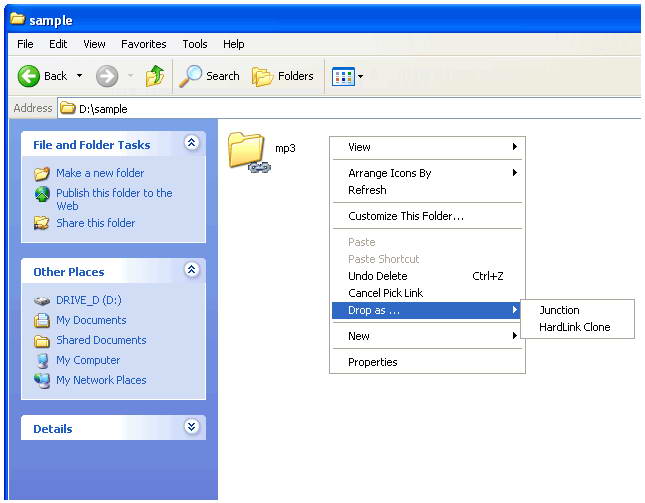Viewport: 645px width, 503px height.
Task: Open the Search magnifier tool
Action: (x=190, y=76)
